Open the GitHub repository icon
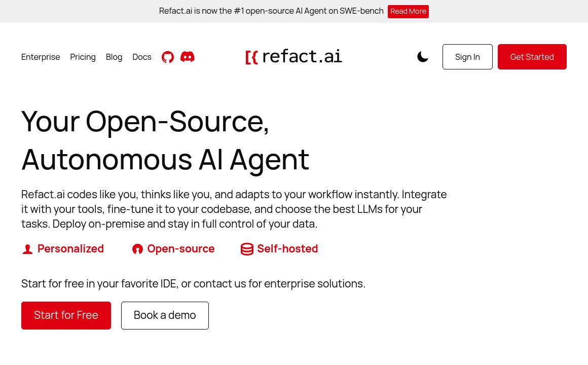This screenshot has height=365, width=588. coord(168,57)
